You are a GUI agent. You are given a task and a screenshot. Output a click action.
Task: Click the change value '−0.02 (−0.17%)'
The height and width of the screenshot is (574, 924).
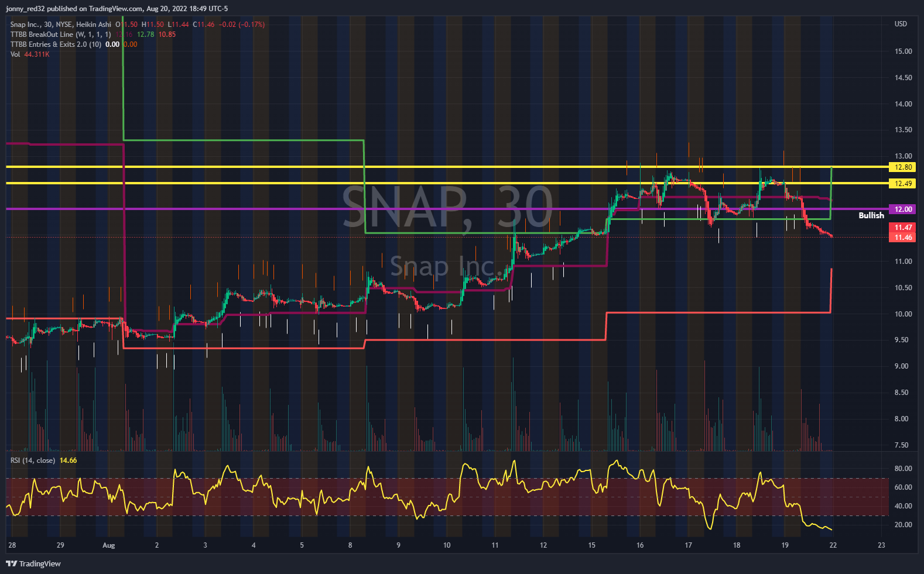(x=242, y=25)
